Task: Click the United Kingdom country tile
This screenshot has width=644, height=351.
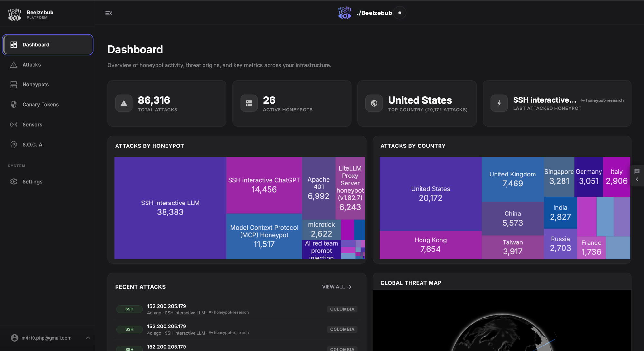Action: click(x=513, y=179)
